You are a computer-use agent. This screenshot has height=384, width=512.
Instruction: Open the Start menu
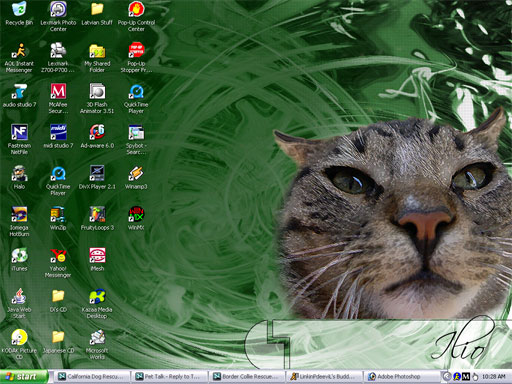[x=23, y=377]
